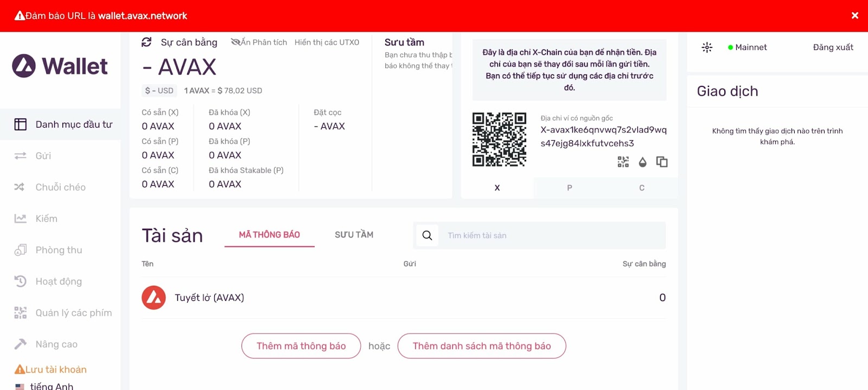Click the warning triangle icon in banner

point(20,16)
